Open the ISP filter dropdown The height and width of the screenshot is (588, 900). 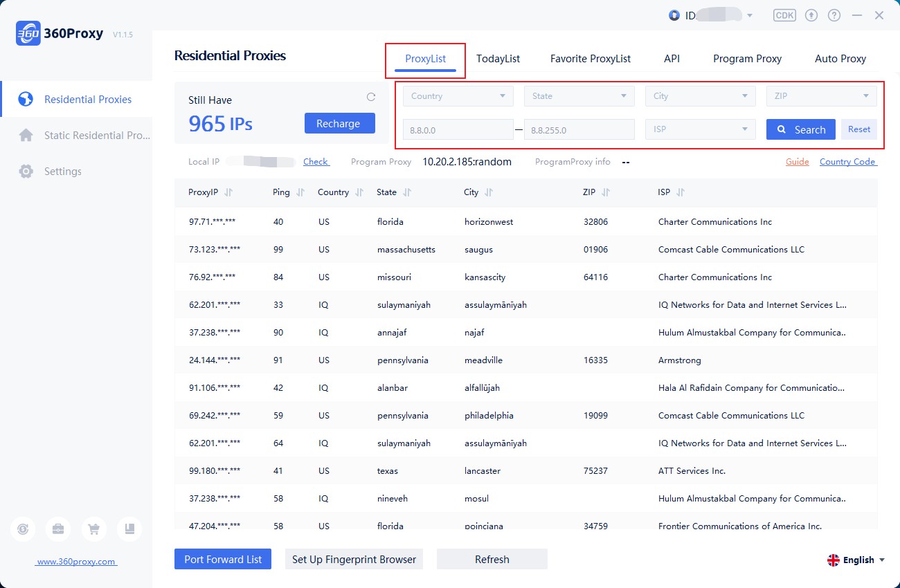point(701,129)
